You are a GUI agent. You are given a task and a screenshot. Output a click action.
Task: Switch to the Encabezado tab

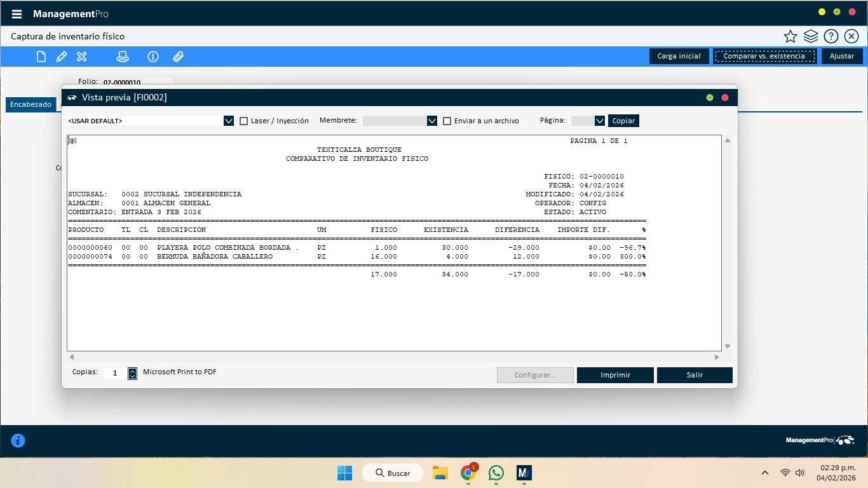point(31,104)
